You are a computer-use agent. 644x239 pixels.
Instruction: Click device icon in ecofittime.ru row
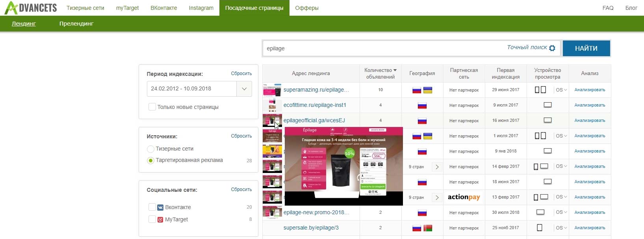[x=547, y=105]
